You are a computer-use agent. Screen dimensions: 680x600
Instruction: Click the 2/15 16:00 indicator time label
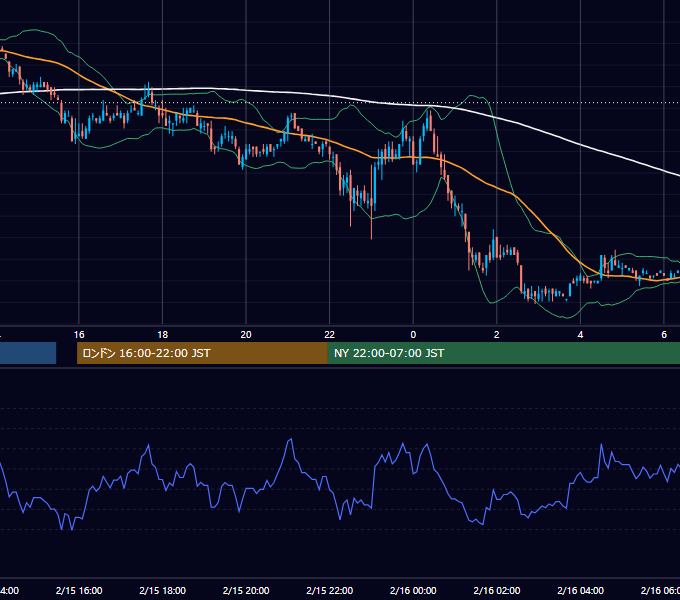79,590
